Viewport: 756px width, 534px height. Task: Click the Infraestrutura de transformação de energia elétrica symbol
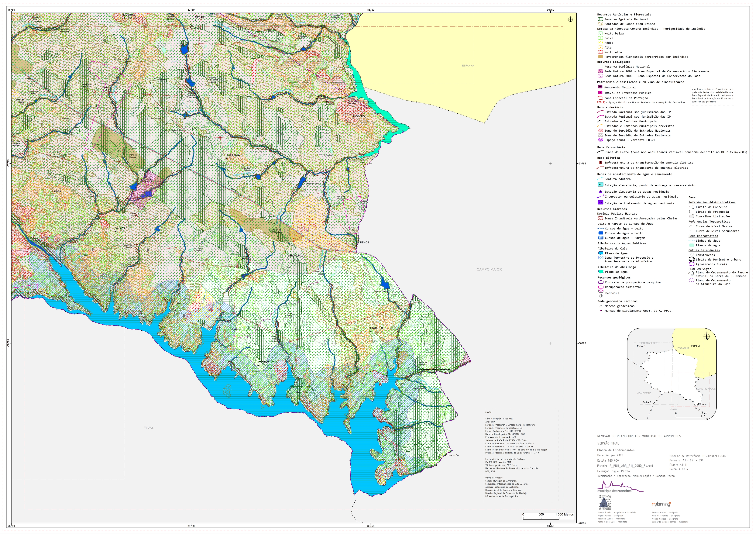(600, 162)
